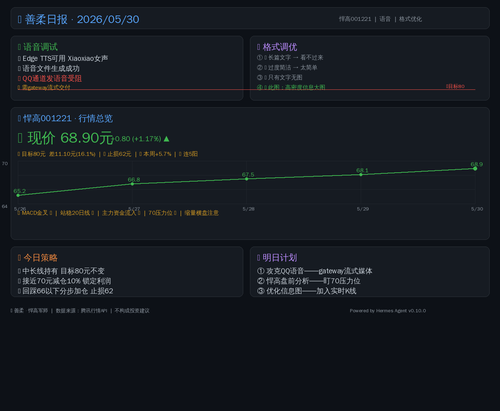Click the 70压力位 indicator tag
This screenshot has height=411, width=500.
click(x=162, y=213)
